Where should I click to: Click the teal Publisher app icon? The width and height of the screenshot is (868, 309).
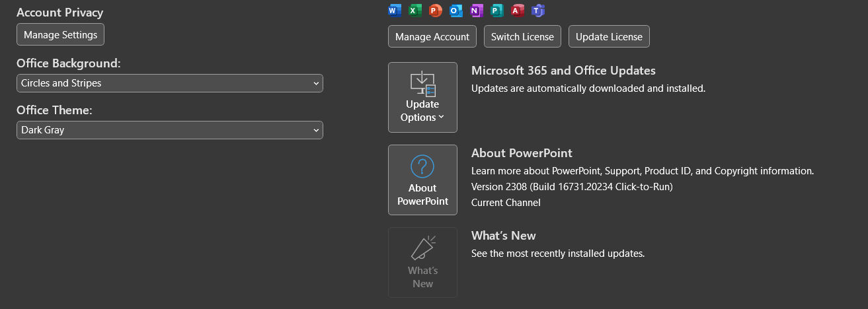497,10
